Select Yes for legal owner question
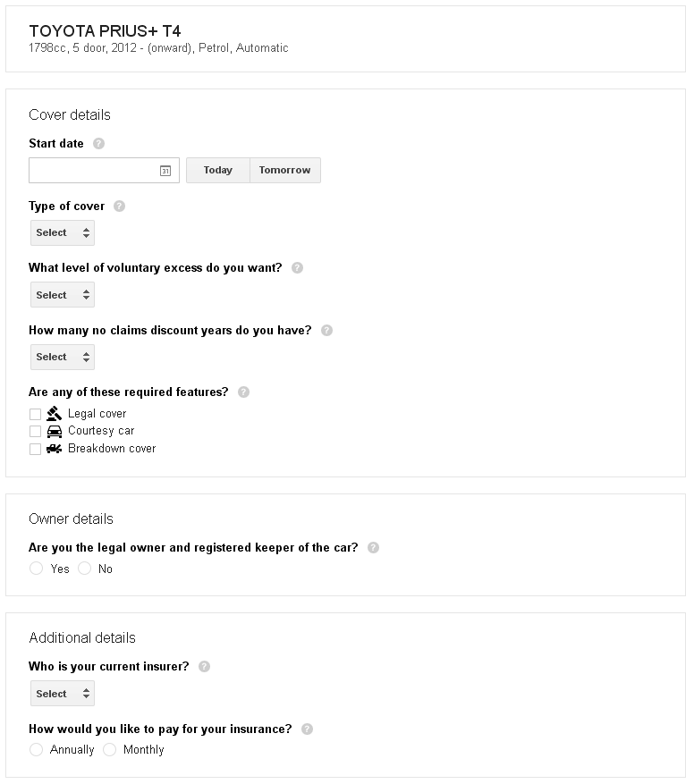Image resolution: width=694 pixels, height=784 pixels. (x=36, y=569)
